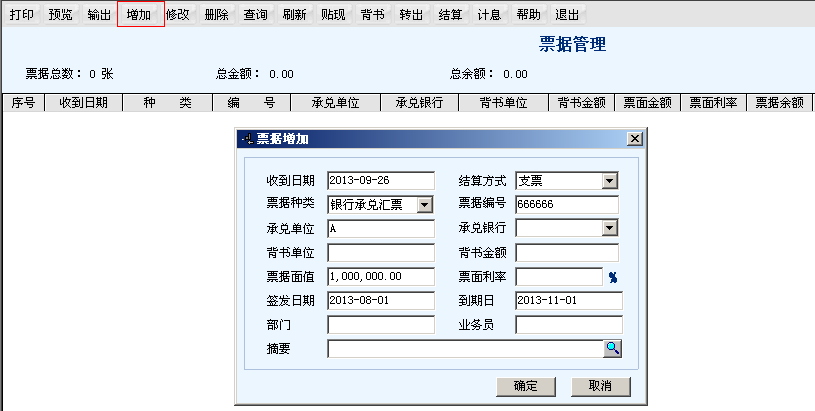815x411 pixels.
Task: Click the 票面金额 column header
Action: coord(648,103)
